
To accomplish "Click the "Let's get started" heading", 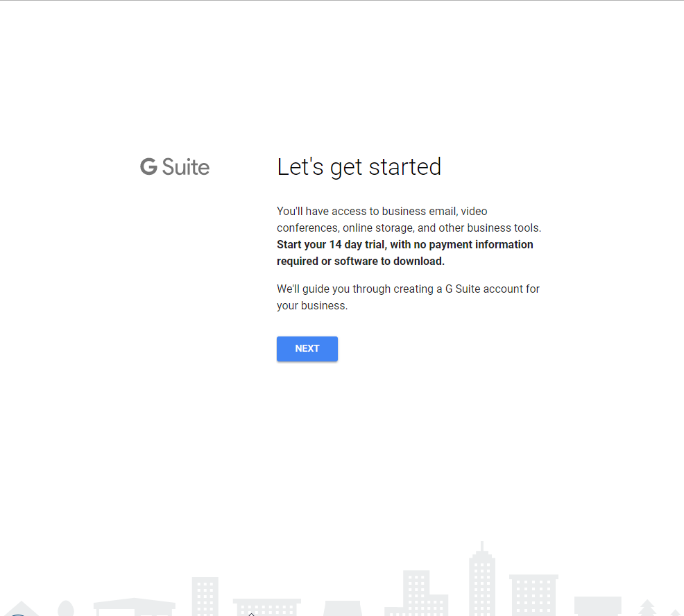I will (359, 167).
